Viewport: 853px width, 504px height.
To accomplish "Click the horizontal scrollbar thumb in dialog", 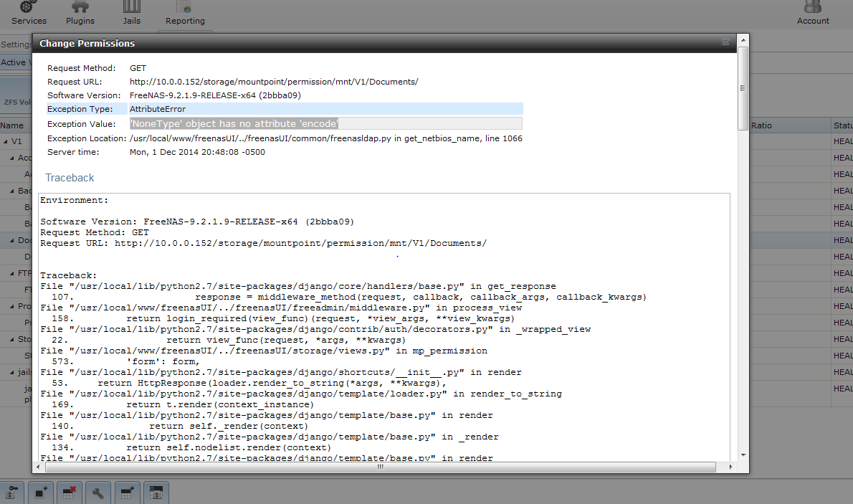I will coord(380,467).
